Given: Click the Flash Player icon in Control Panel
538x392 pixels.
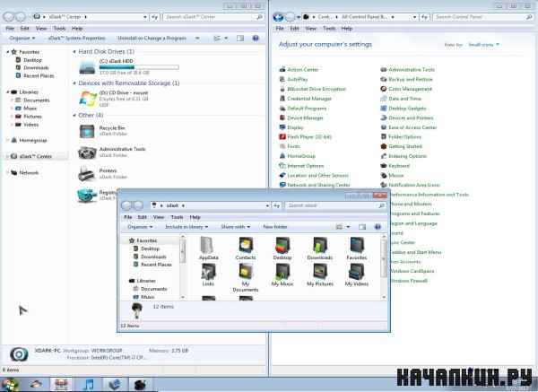Looking at the screenshot, I should coord(282,136).
